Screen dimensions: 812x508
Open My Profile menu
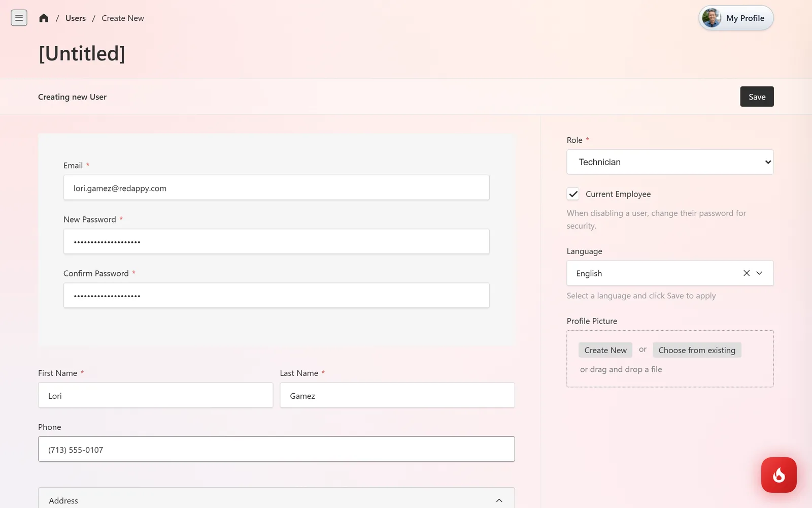point(736,18)
